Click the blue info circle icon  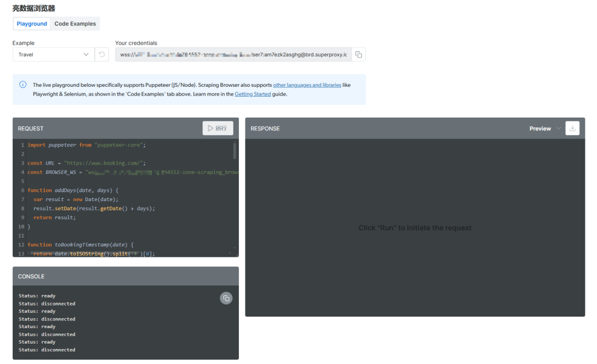(23, 85)
